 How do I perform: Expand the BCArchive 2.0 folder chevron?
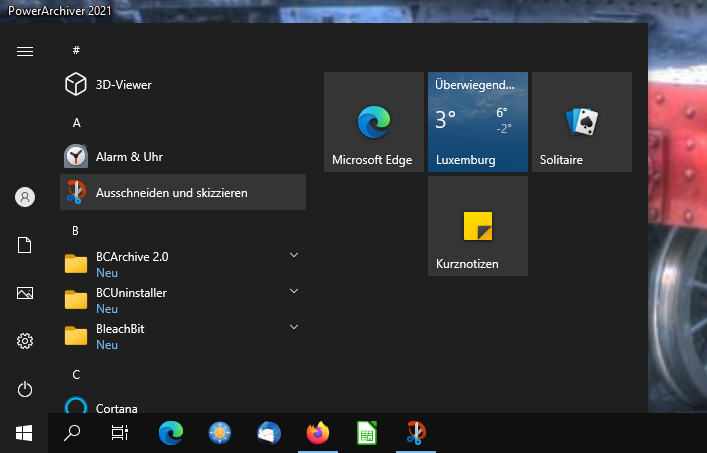click(294, 255)
